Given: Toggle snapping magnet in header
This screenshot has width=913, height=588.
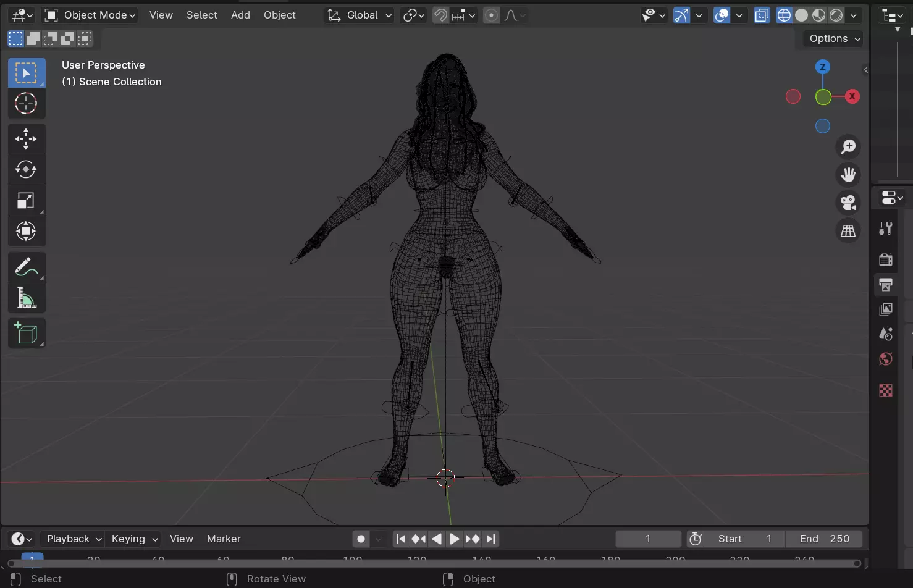Looking at the screenshot, I should (440, 15).
